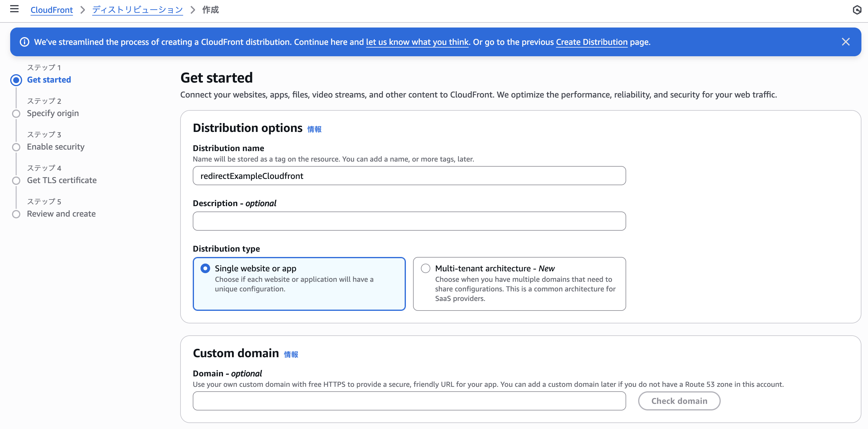This screenshot has height=429, width=868.
Task: Go to Specify origin step
Action: pyautogui.click(x=53, y=113)
